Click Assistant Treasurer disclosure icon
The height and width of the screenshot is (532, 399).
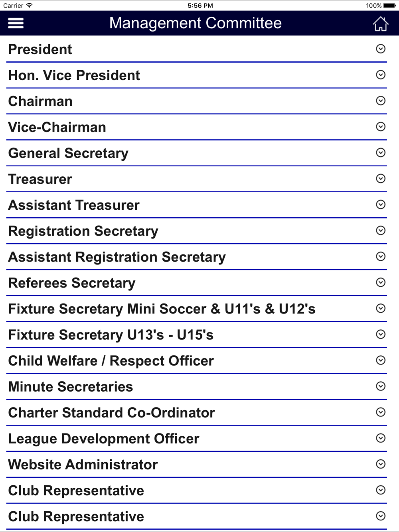pyautogui.click(x=381, y=204)
